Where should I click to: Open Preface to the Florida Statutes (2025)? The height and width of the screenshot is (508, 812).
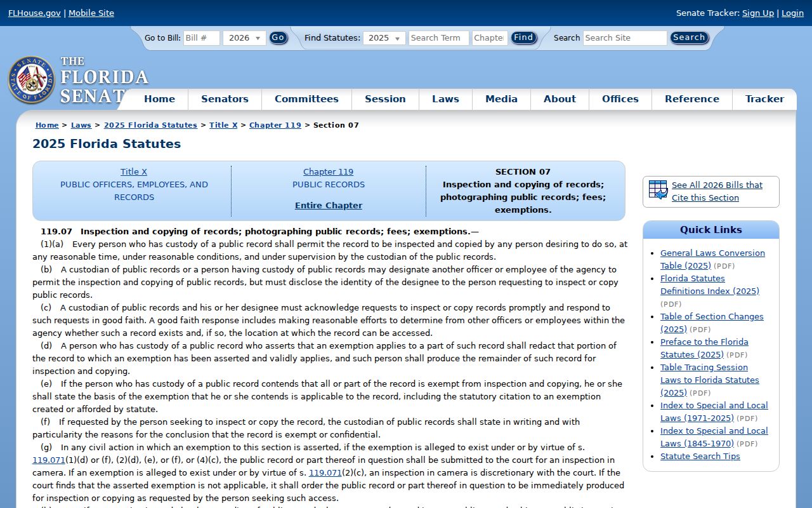coord(704,348)
